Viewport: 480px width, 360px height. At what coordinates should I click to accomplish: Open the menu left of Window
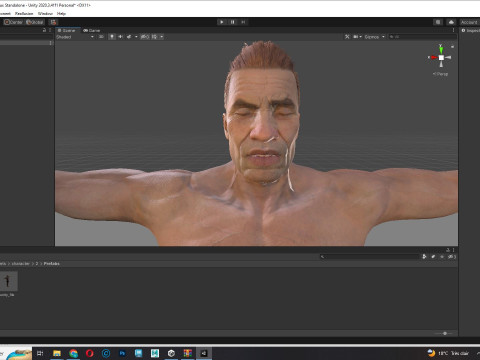24,14
